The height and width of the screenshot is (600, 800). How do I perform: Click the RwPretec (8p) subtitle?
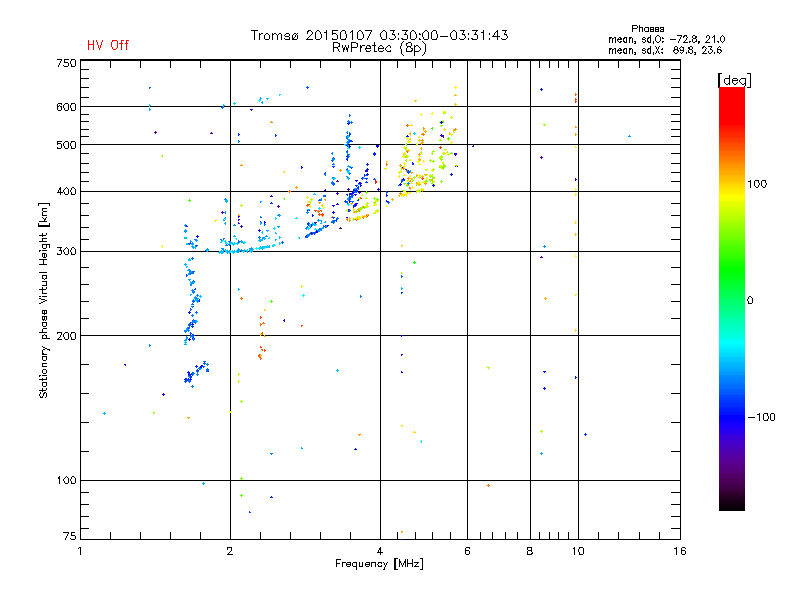click(x=379, y=47)
